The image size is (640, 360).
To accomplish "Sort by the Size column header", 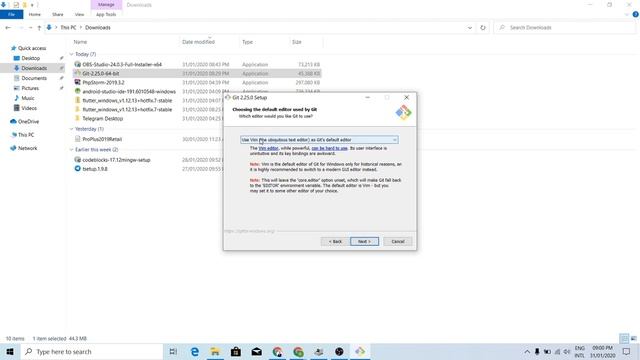I will 297,42.
